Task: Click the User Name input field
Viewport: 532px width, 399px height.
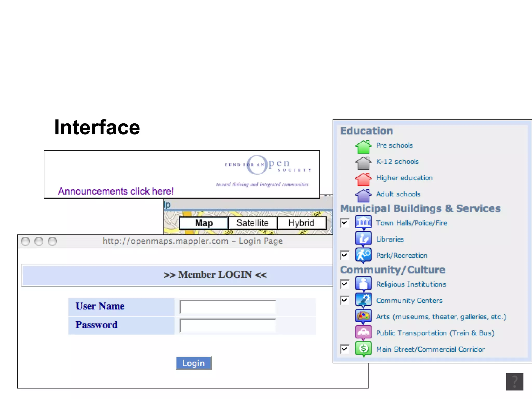Action: (x=228, y=307)
